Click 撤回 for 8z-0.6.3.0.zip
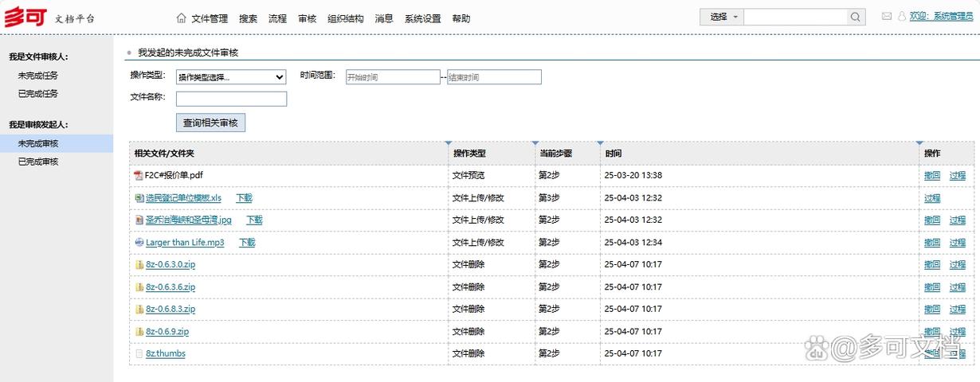Image resolution: width=980 pixels, height=382 pixels. coord(932,264)
